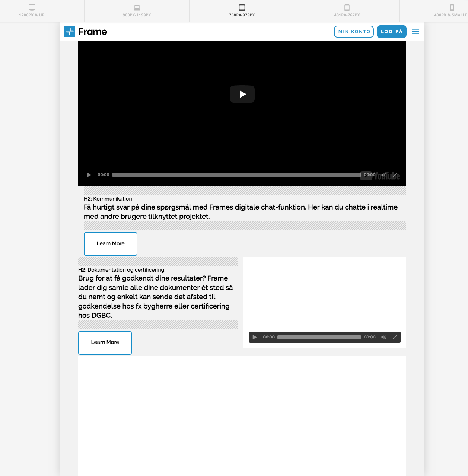Play the second smaller video player
Screen dimensions: 468x476
coord(255,337)
